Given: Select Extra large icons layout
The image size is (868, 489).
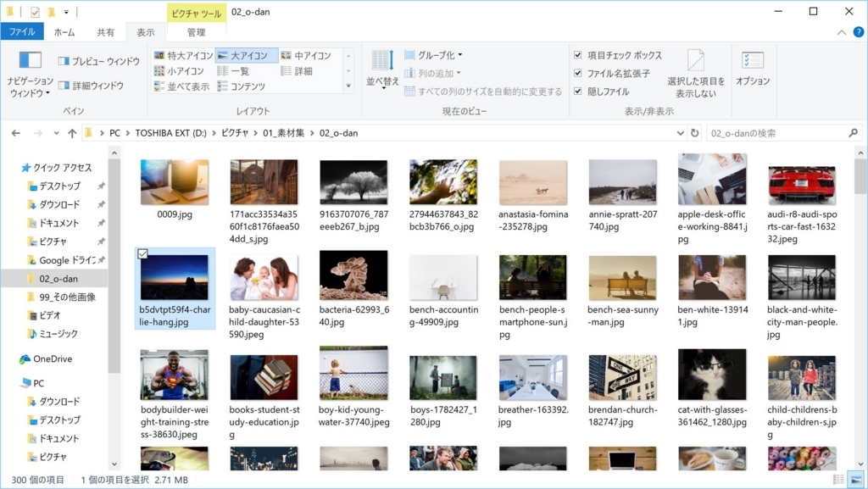Looking at the screenshot, I should pyautogui.click(x=183, y=55).
